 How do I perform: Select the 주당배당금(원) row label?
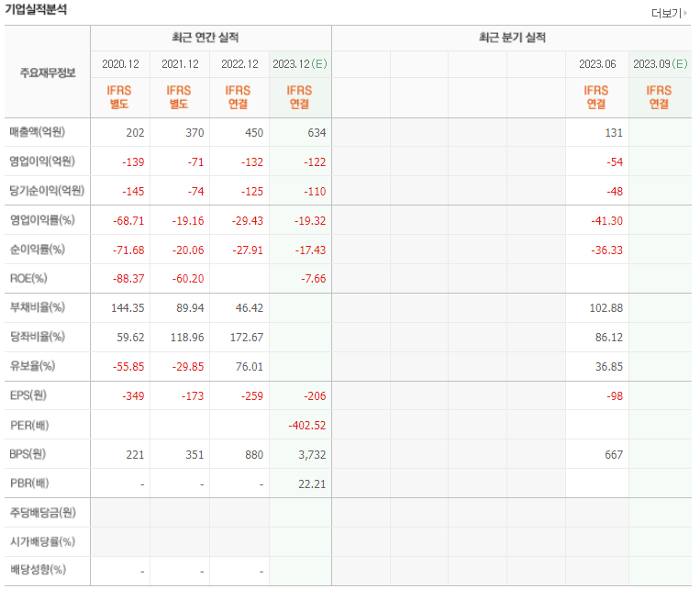pyautogui.click(x=43, y=513)
